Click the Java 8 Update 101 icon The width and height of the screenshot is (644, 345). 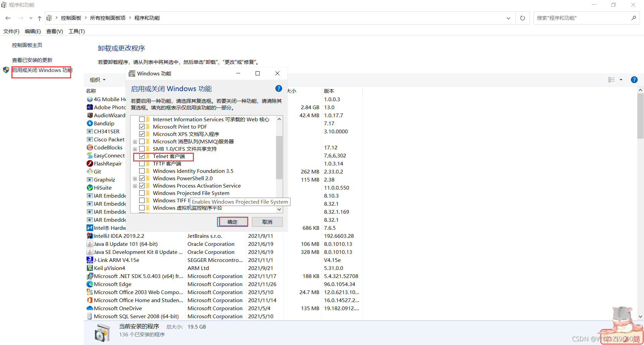(90, 244)
